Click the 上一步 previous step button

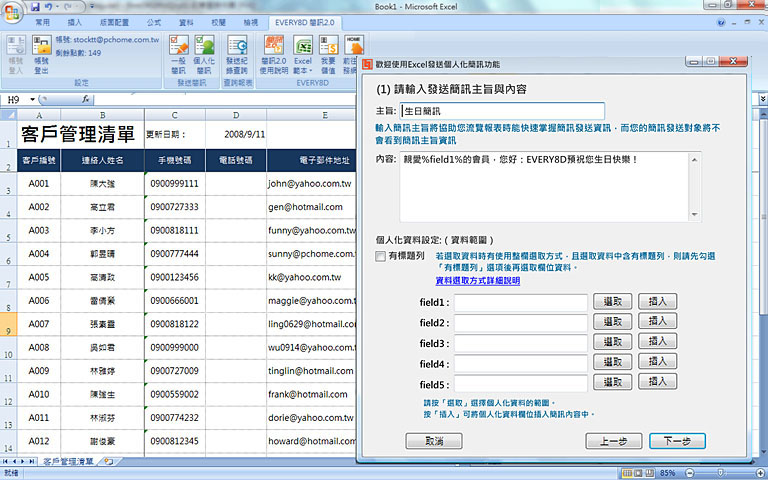click(614, 441)
